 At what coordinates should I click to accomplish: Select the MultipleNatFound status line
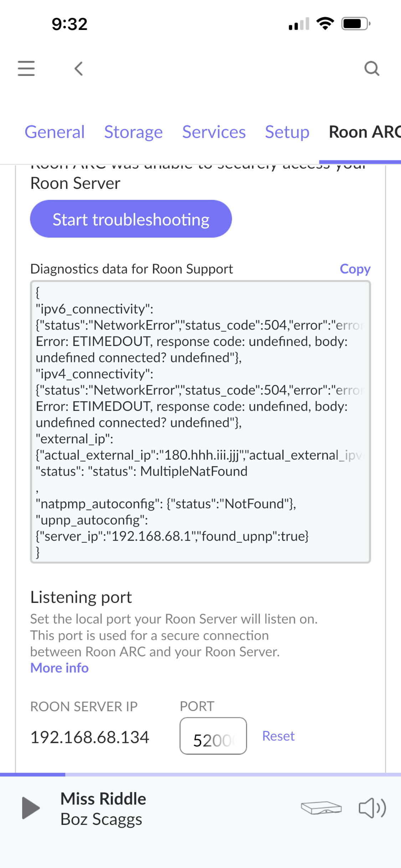tap(142, 471)
